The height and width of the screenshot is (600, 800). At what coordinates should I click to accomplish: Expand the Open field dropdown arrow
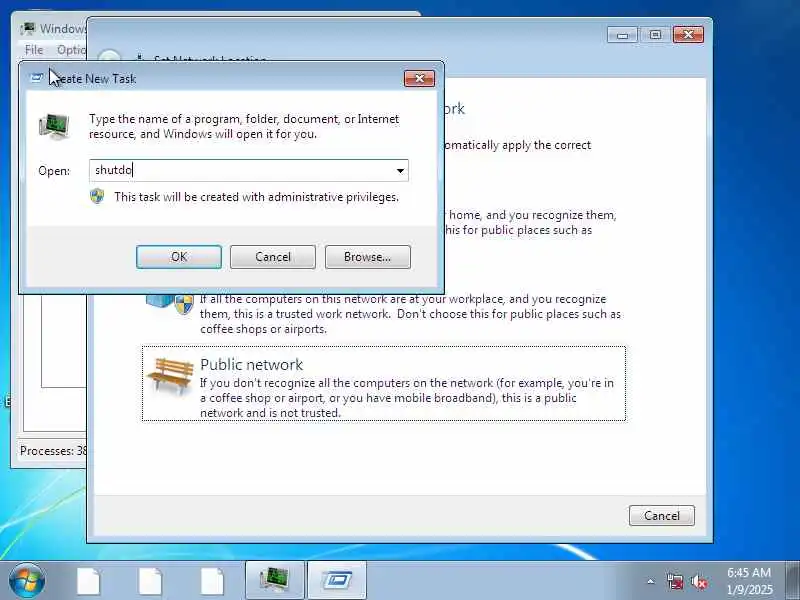coord(401,170)
